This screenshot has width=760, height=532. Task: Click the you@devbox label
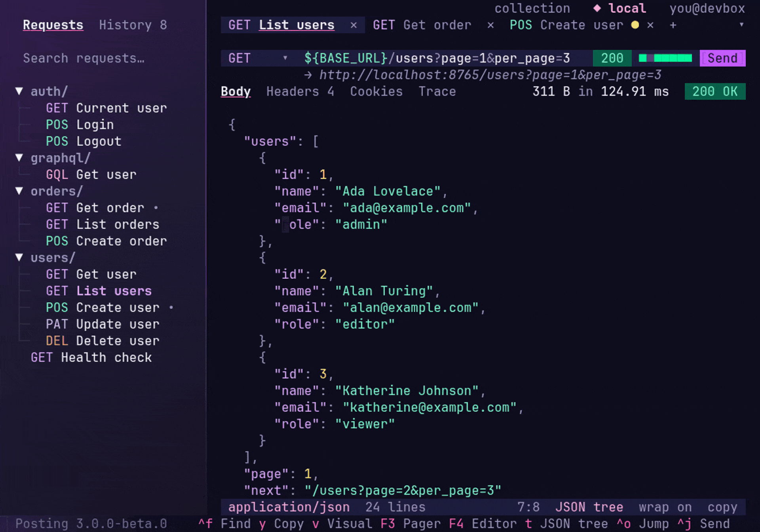pos(707,8)
